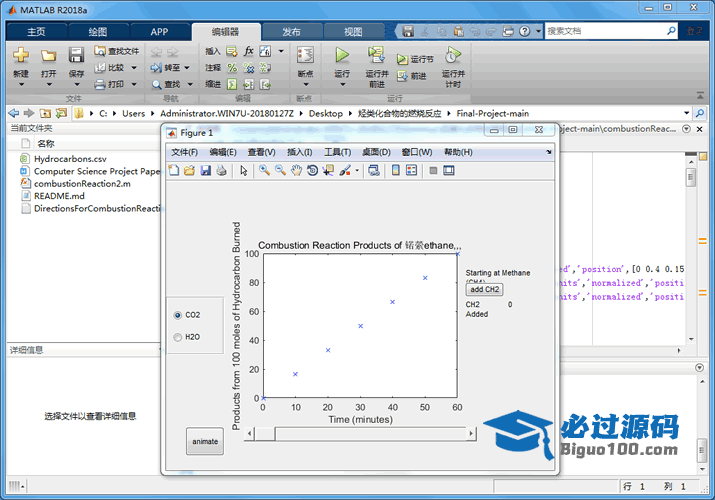Click the Data Cursor tool

click(328, 171)
